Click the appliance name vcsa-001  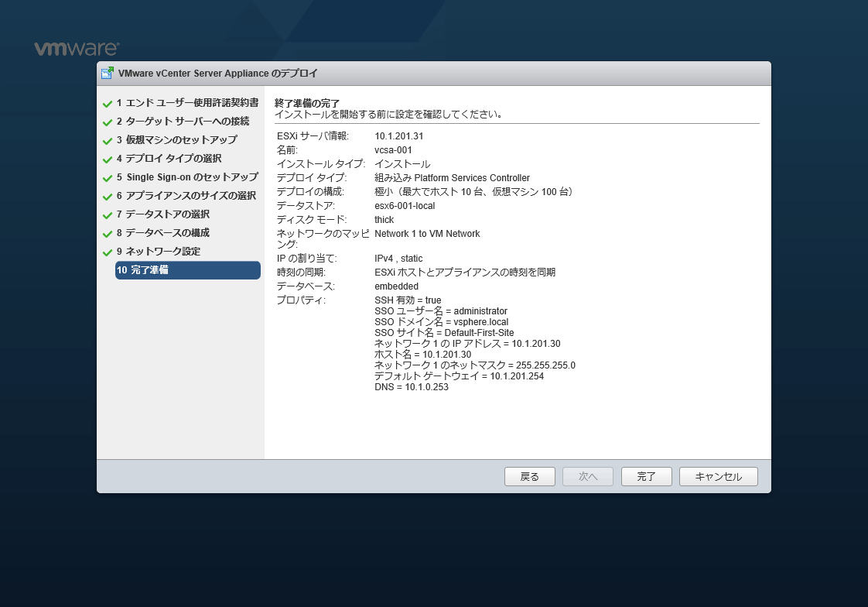(393, 150)
